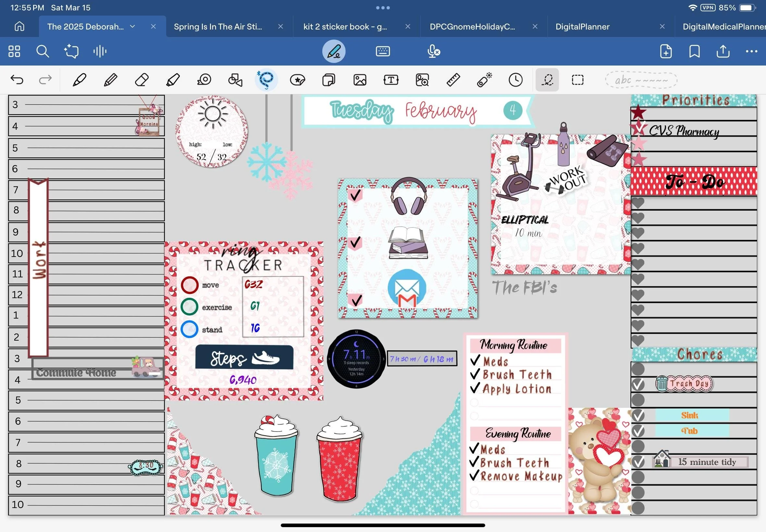
Task: Open the Shapes tool
Action: [235, 80]
